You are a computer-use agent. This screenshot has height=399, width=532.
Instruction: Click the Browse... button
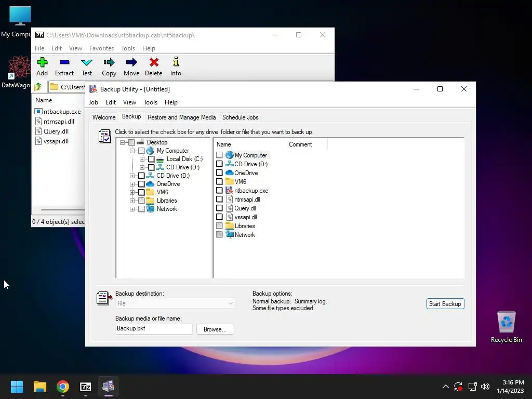[215, 329]
